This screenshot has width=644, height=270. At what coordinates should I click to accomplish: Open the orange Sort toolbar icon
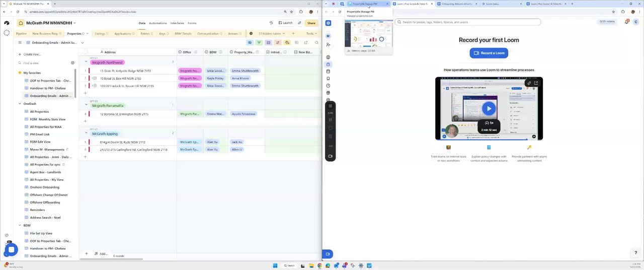(x=277, y=42)
